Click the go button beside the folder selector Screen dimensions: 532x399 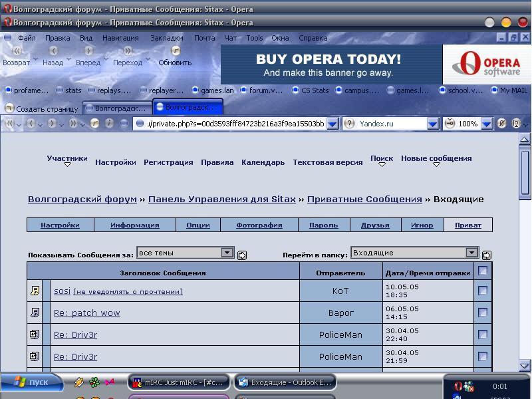pos(487,255)
